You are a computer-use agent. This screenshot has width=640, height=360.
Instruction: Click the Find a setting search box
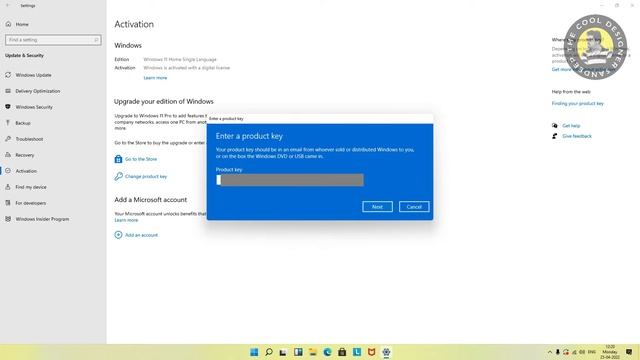53,40
